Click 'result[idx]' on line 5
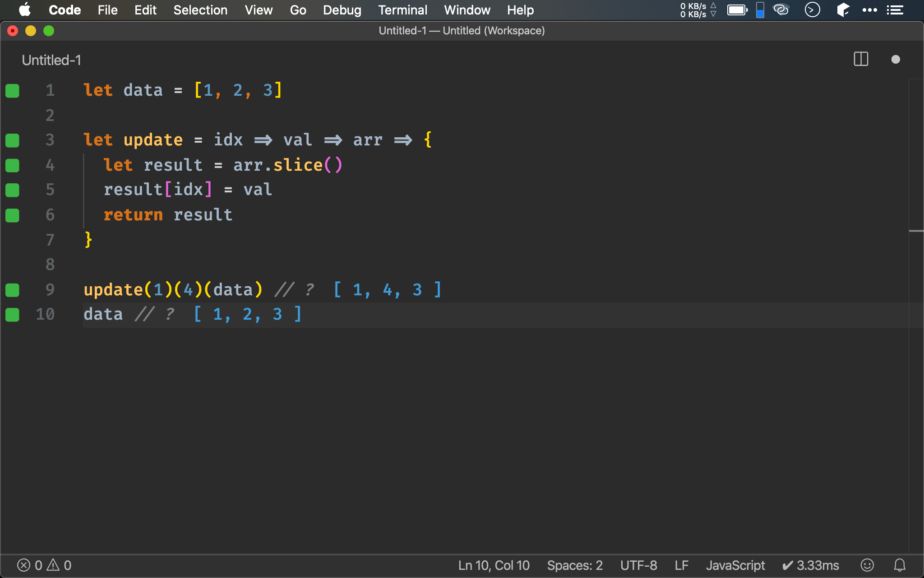This screenshot has height=578, width=924. (158, 190)
